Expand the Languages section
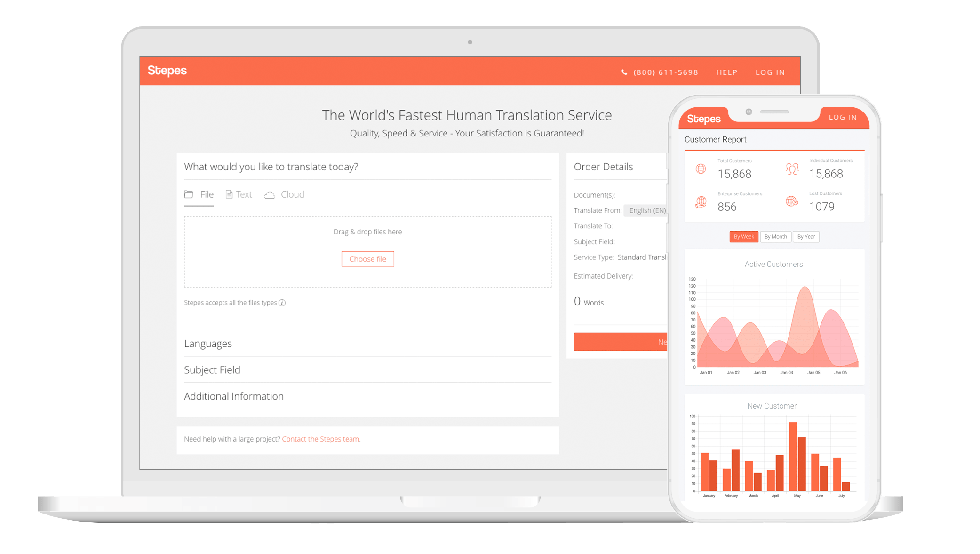Viewport: 980px width, 554px height. [x=367, y=344]
